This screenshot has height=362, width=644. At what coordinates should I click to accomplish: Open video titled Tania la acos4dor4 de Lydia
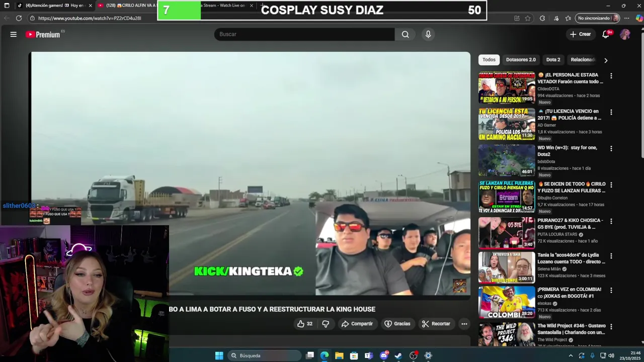(x=571, y=258)
